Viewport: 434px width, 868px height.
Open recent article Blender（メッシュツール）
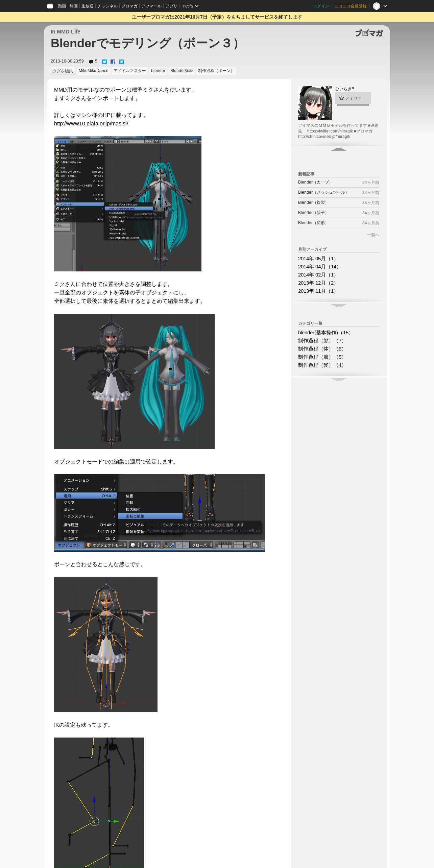click(x=323, y=192)
